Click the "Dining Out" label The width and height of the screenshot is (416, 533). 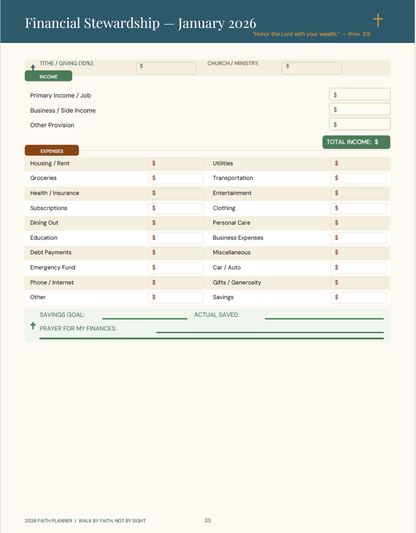click(x=44, y=223)
